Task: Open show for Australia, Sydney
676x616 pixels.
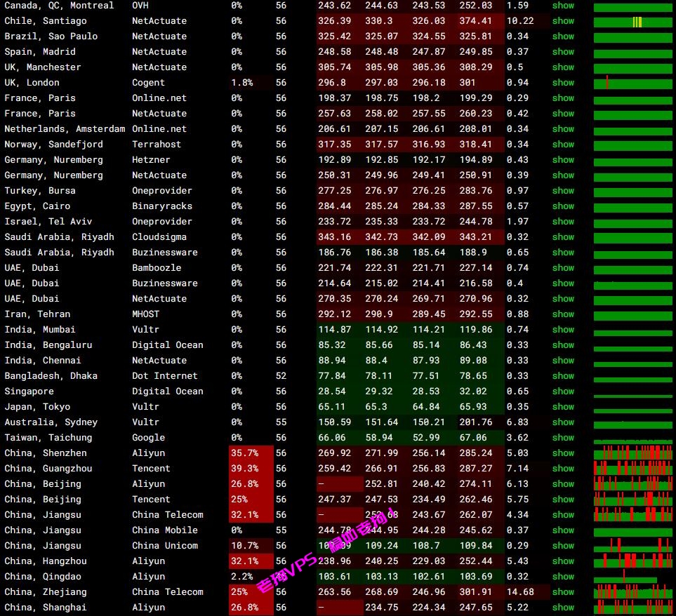Action: (563, 422)
